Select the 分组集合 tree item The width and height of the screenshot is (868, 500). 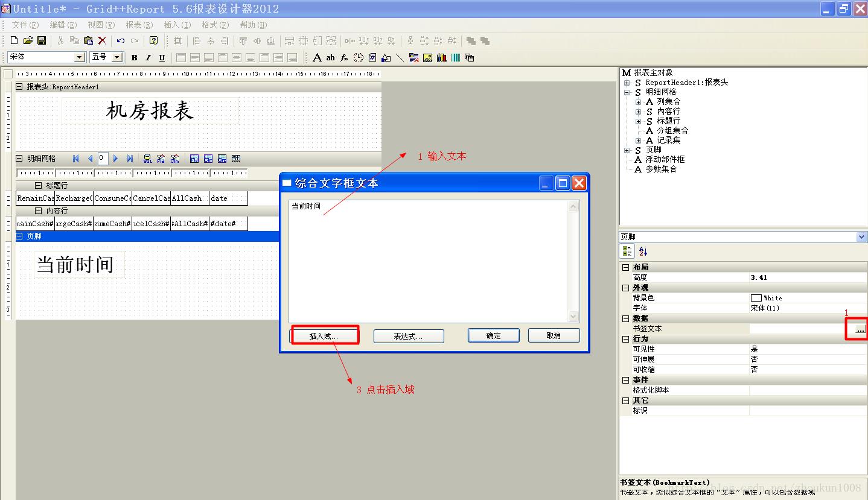[x=672, y=130]
